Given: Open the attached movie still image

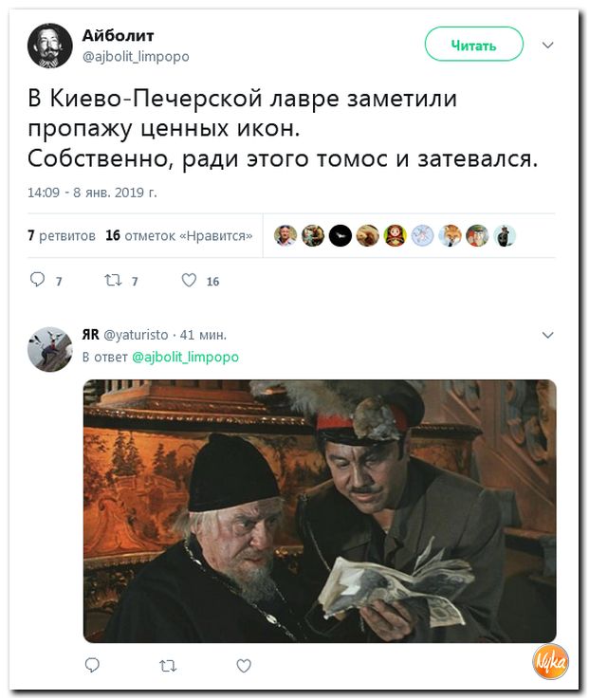Looking at the screenshot, I should pos(320,511).
